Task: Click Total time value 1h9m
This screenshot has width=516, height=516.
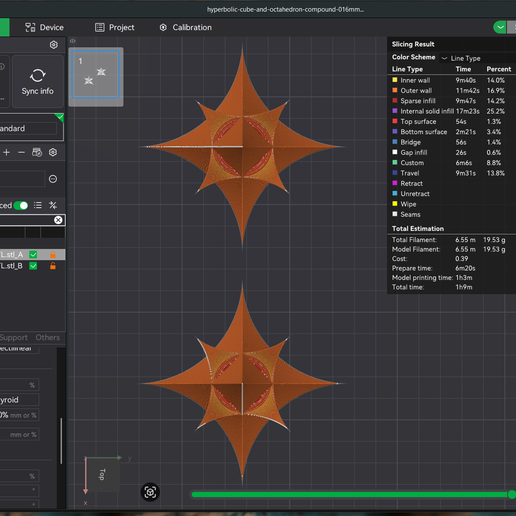Action: pos(464,287)
